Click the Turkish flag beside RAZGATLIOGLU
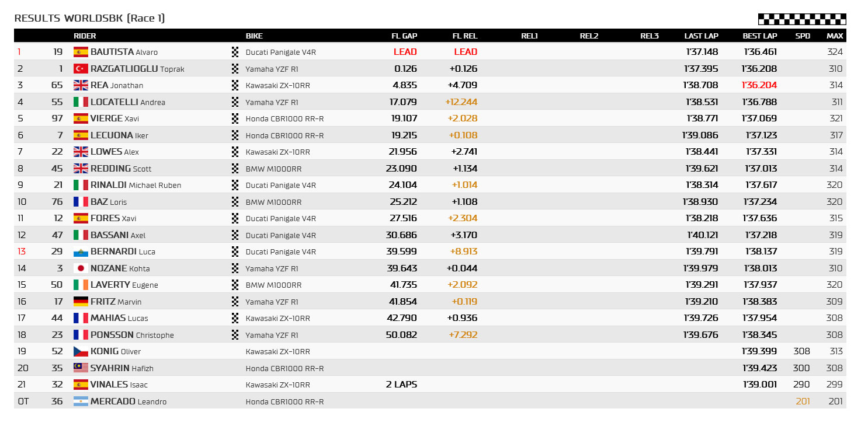The width and height of the screenshot is (868, 426). tap(81, 69)
